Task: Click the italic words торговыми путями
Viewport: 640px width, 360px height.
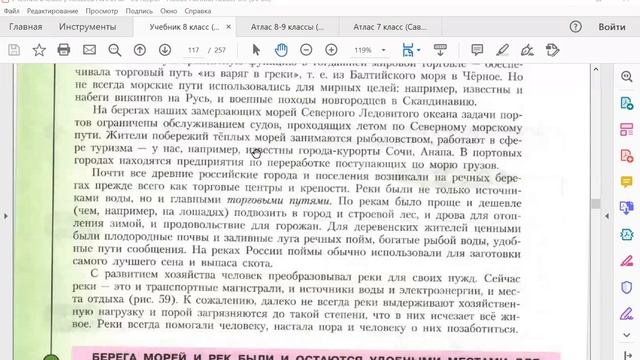Action: tap(279, 200)
